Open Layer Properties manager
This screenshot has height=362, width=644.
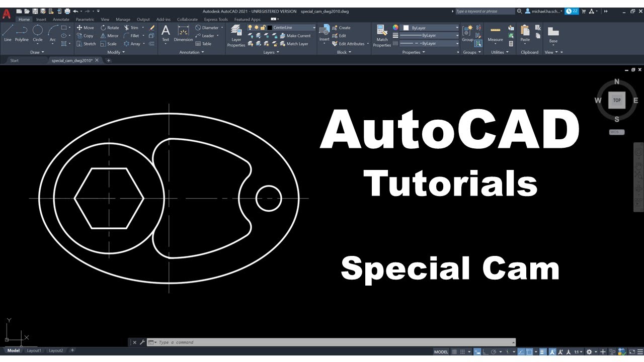tap(236, 35)
